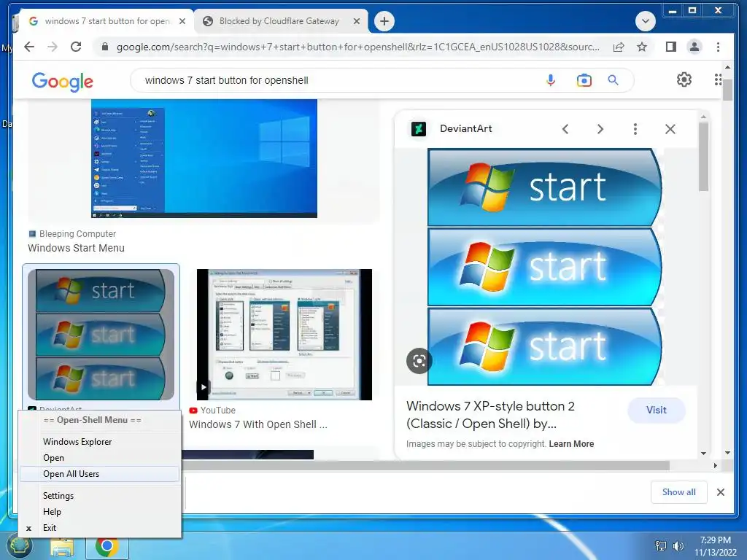
Task: Start voice search with the microphone
Action: [550, 80]
